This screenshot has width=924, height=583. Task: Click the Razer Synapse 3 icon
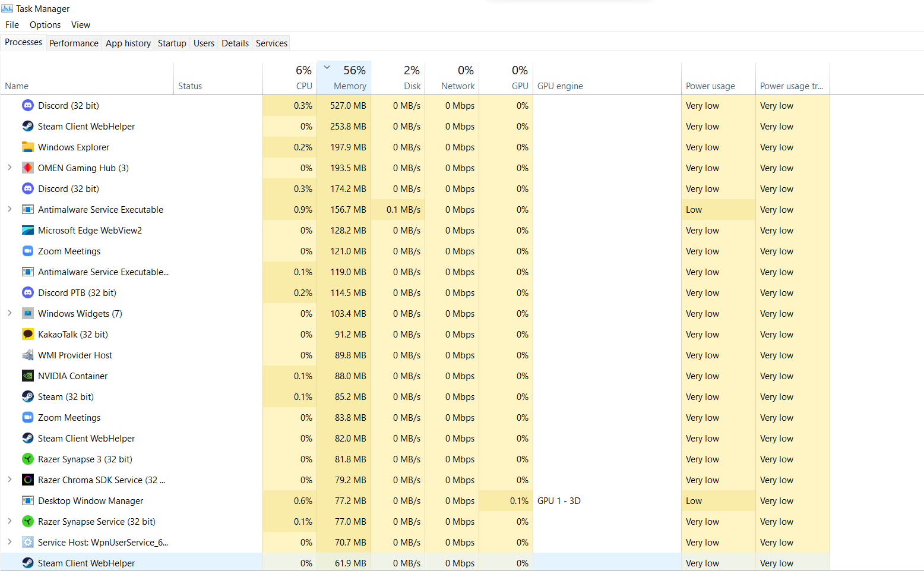click(28, 459)
